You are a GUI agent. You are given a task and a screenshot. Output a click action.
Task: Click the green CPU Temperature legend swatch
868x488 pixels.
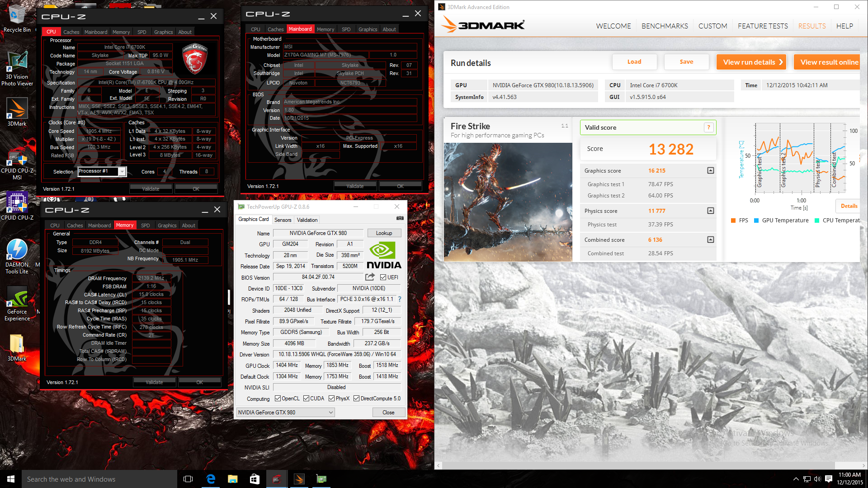[817, 221]
